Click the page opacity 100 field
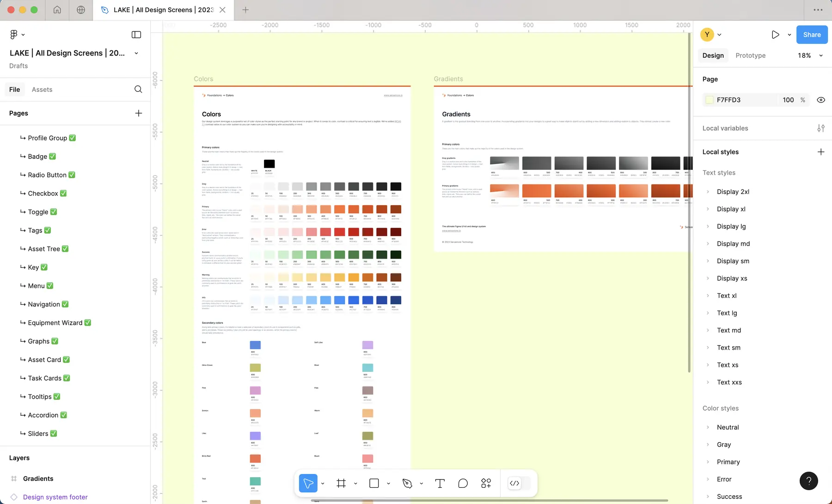 click(x=788, y=100)
